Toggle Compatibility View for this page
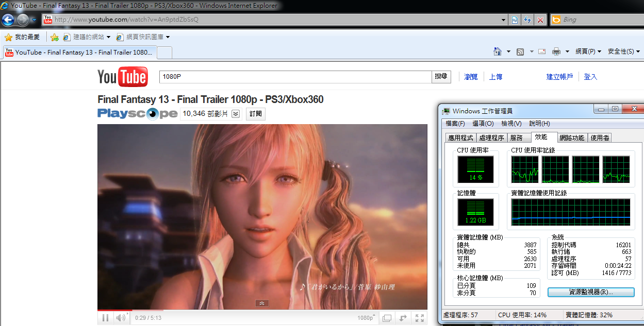 (515, 20)
